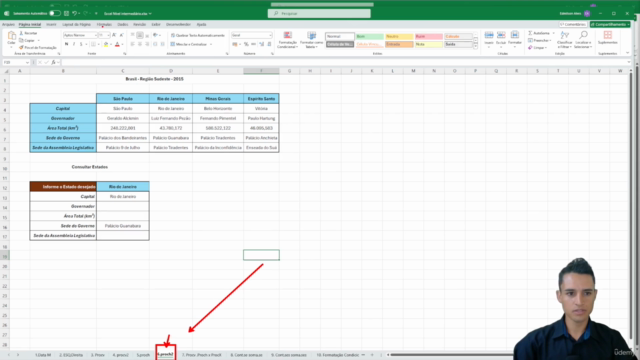
Task: Click the Excluir cells icon
Action: click(501, 35)
